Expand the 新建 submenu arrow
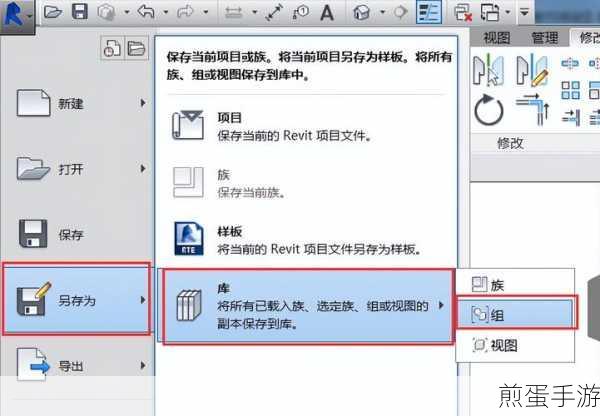This screenshot has width=600, height=416. [143, 103]
